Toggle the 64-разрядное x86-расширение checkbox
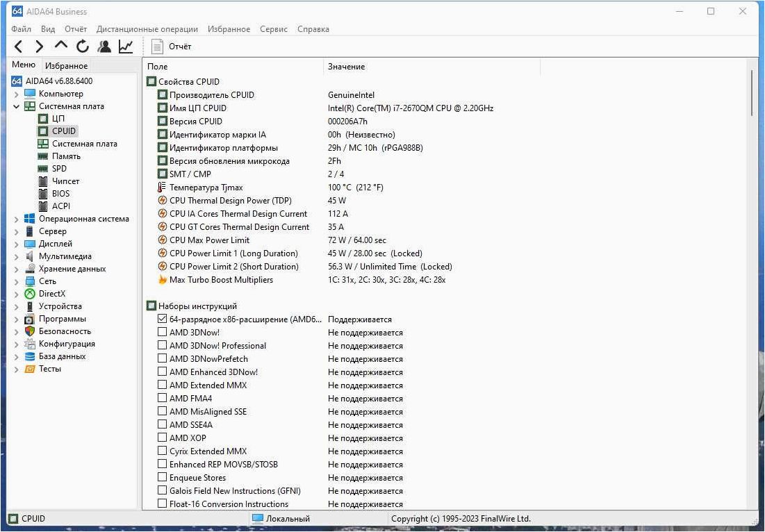 coord(162,319)
